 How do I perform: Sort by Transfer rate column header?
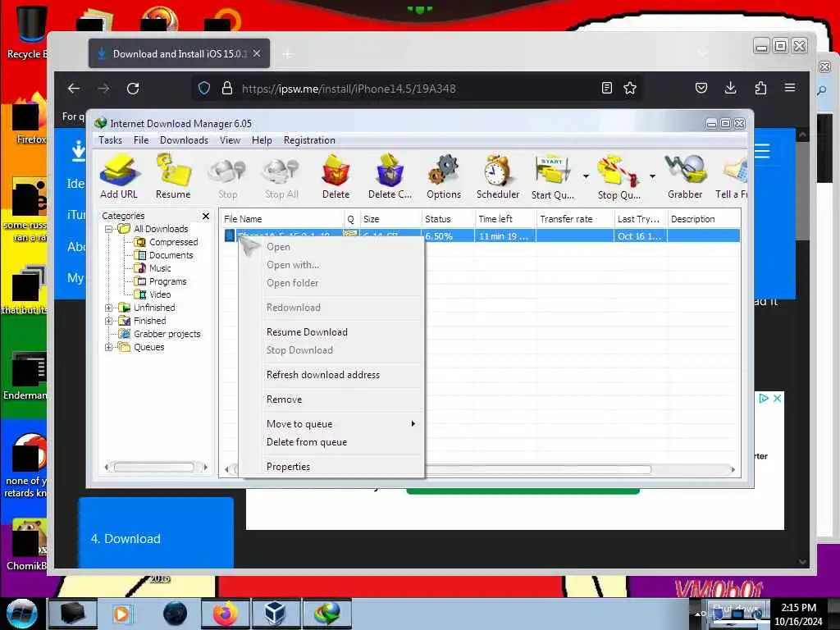(x=575, y=219)
